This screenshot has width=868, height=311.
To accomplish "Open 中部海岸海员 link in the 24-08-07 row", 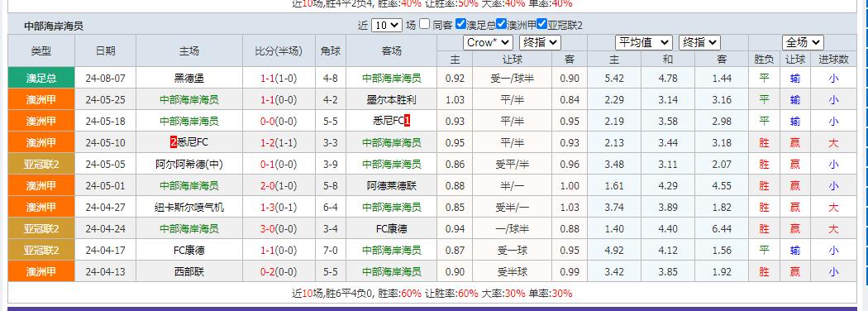I will pos(391,79).
